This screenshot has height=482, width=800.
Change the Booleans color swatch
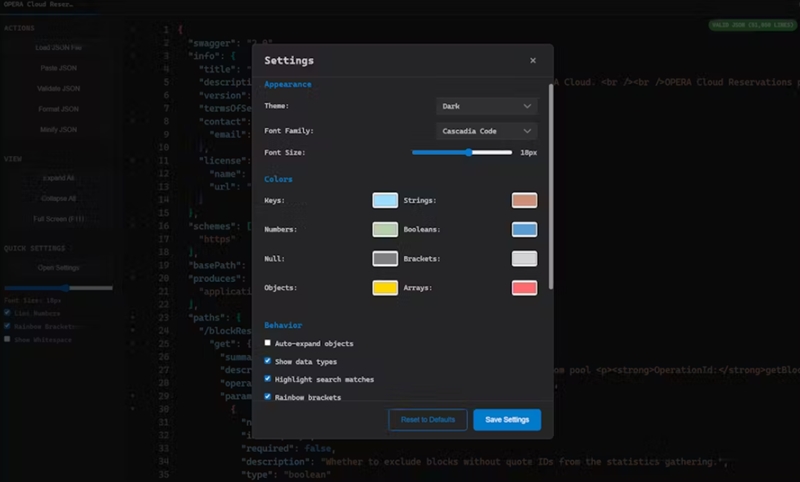524,230
